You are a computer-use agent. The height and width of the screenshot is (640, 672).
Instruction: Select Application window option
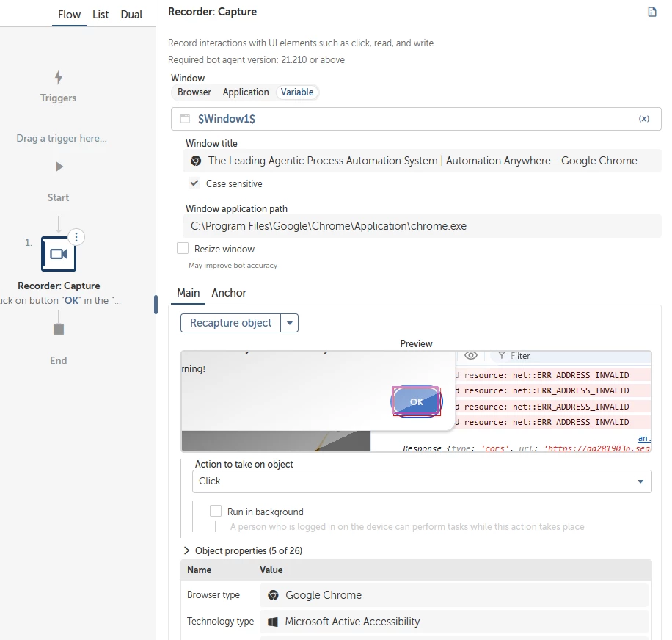(246, 92)
